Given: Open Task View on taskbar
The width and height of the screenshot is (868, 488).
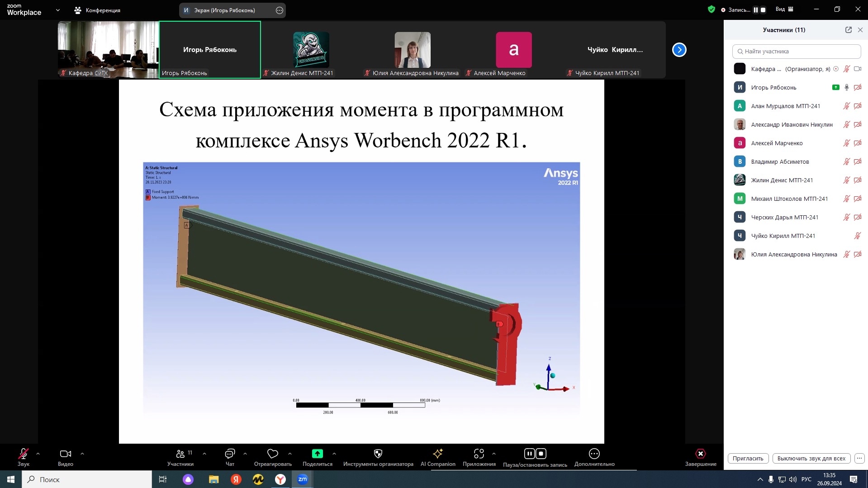Looking at the screenshot, I should (163, 479).
